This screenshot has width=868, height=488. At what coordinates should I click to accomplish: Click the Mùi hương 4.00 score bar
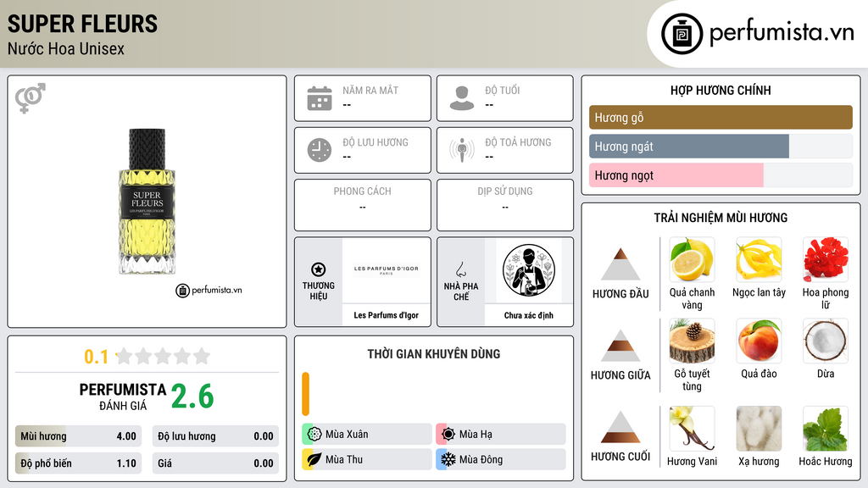coord(78,436)
